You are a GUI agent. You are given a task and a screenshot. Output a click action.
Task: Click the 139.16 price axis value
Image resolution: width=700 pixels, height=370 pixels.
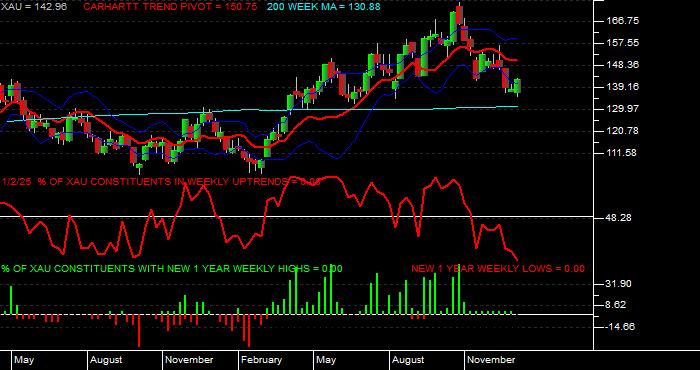point(623,87)
